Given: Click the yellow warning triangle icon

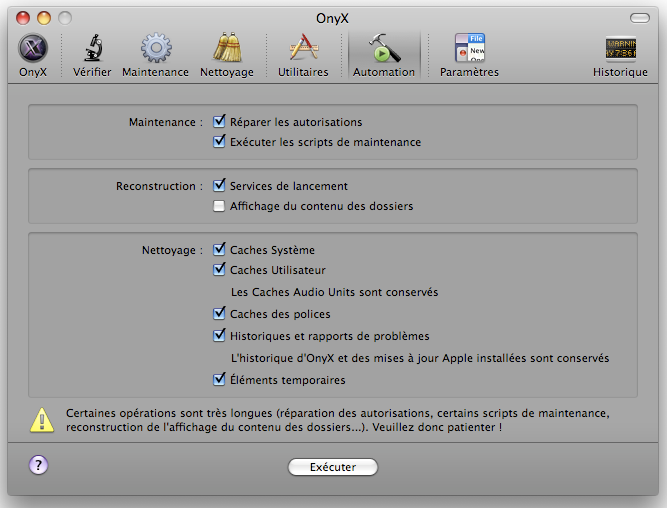Looking at the screenshot, I should [x=42, y=420].
